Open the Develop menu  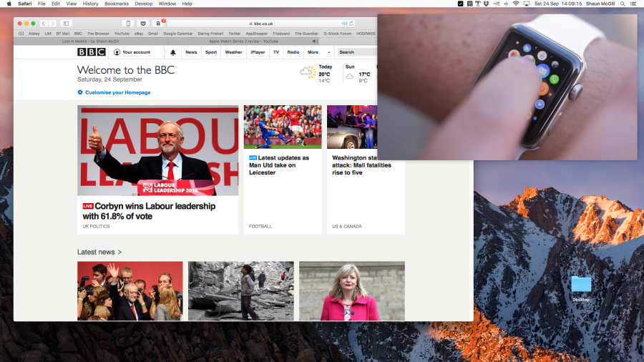pyautogui.click(x=144, y=4)
